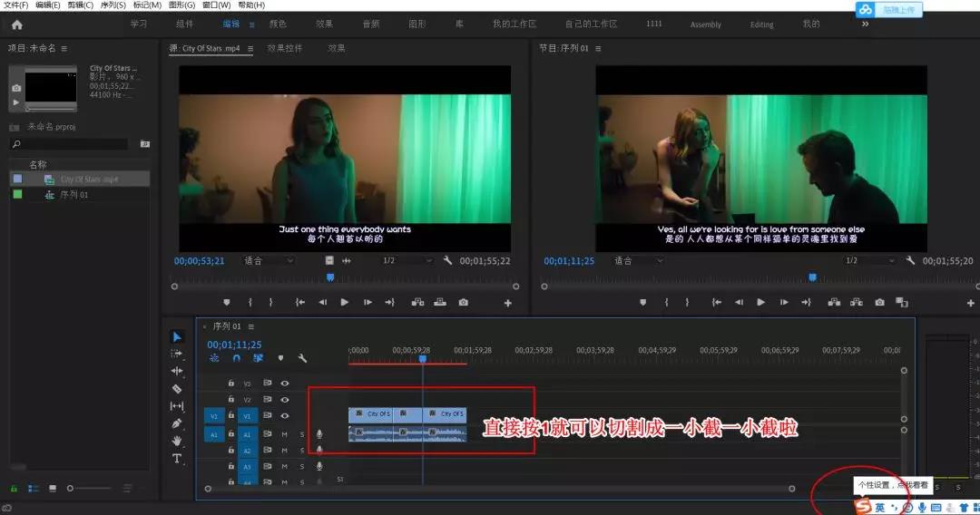Open Source monitor playback resolution dropdown
Screen dimensions: 980x515
pyautogui.click(x=407, y=260)
